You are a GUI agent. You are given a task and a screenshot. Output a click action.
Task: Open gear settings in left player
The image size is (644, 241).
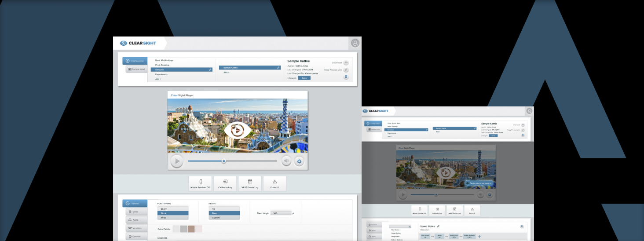[x=299, y=161]
